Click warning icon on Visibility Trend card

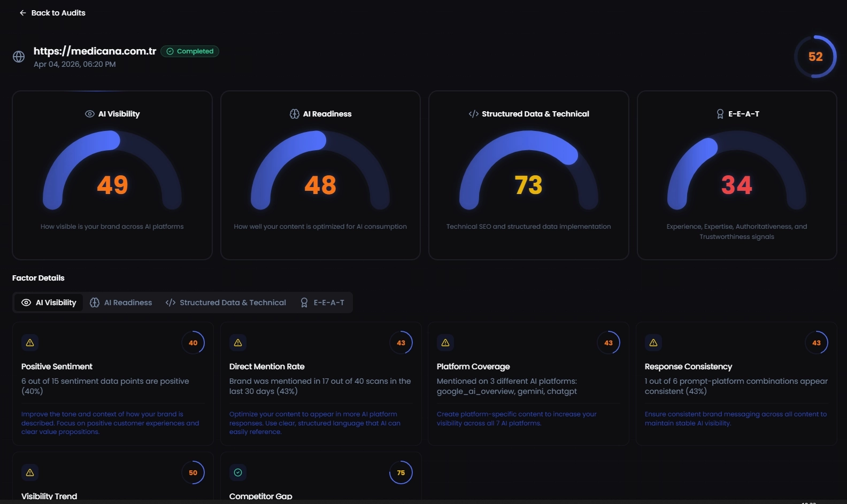30,472
